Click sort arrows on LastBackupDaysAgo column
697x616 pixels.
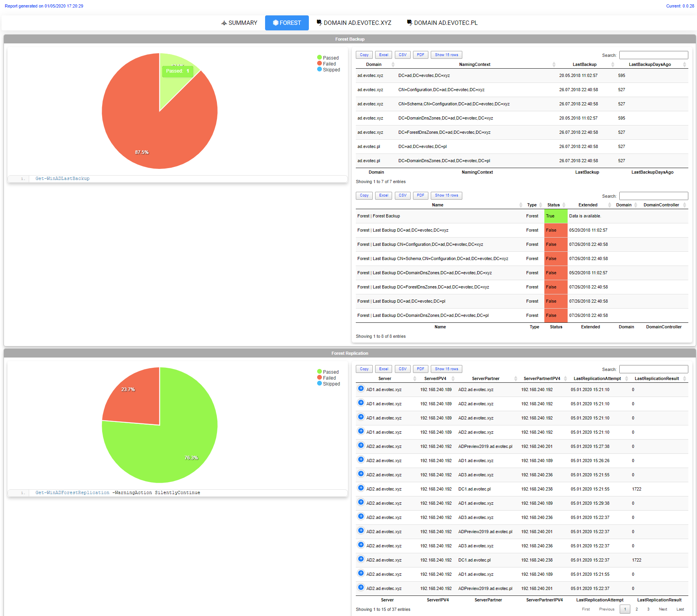(x=684, y=64)
